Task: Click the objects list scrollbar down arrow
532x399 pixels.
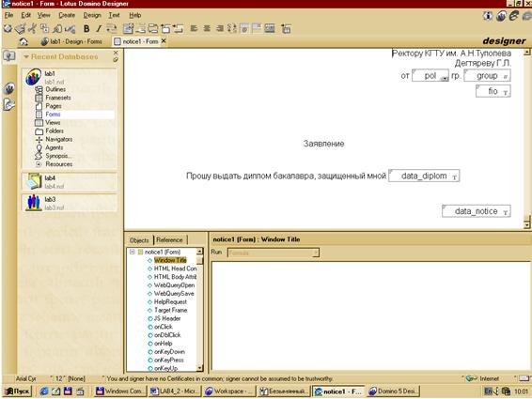Action: pyautogui.click(x=199, y=368)
